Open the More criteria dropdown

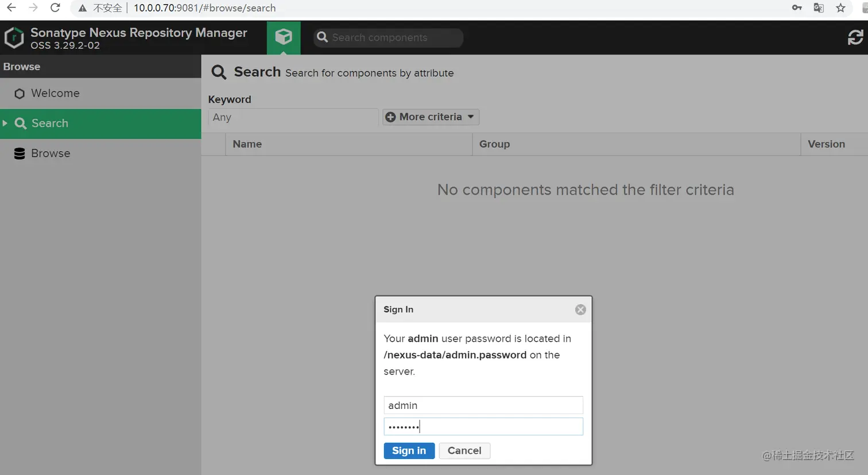[x=431, y=117]
